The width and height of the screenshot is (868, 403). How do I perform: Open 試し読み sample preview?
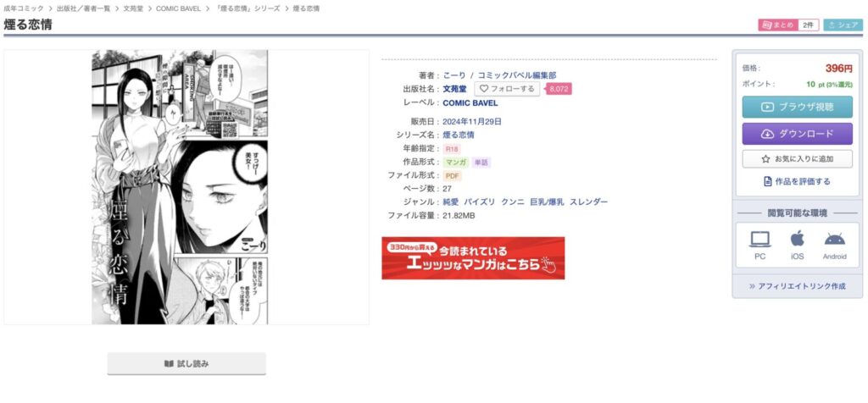(186, 364)
